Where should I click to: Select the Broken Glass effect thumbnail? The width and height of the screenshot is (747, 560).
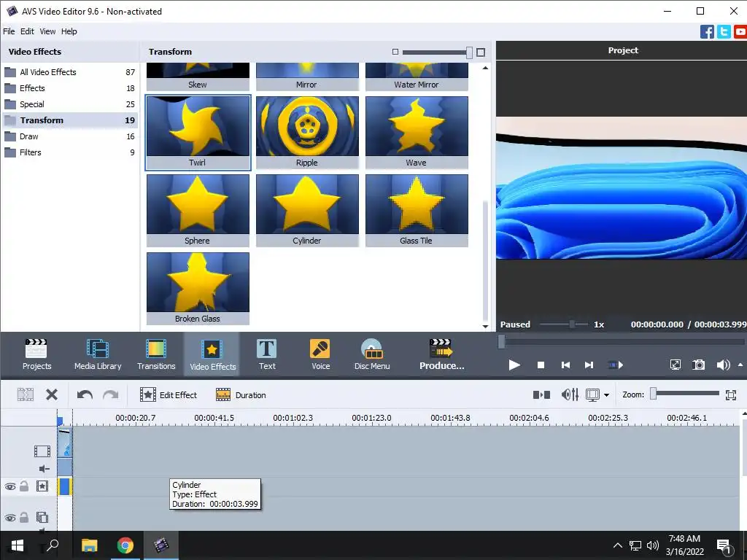(x=198, y=289)
